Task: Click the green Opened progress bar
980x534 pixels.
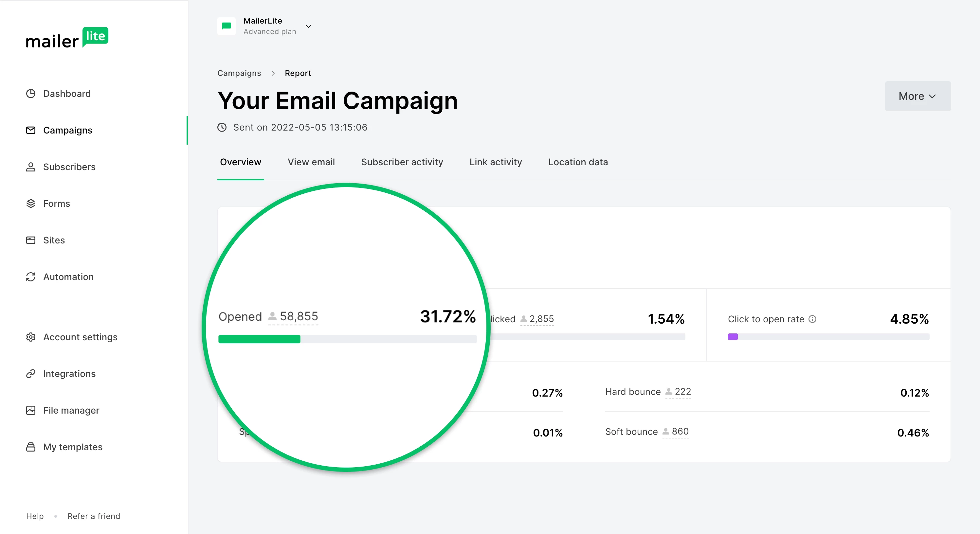Action: click(x=260, y=339)
